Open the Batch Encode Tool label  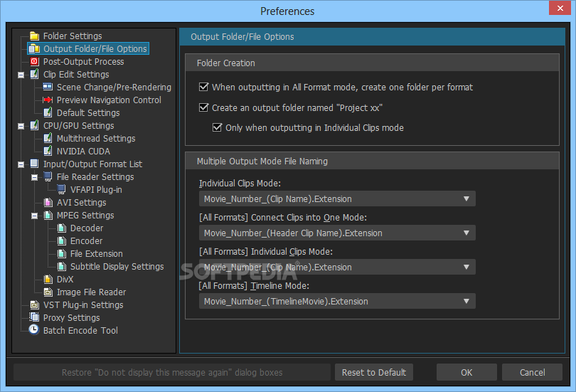(80, 331)
